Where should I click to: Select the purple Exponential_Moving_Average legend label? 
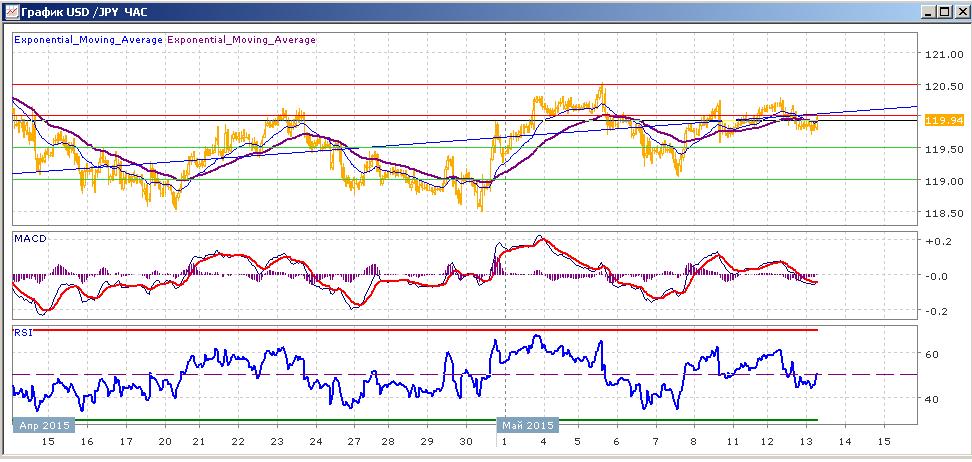tap(241, 40)
